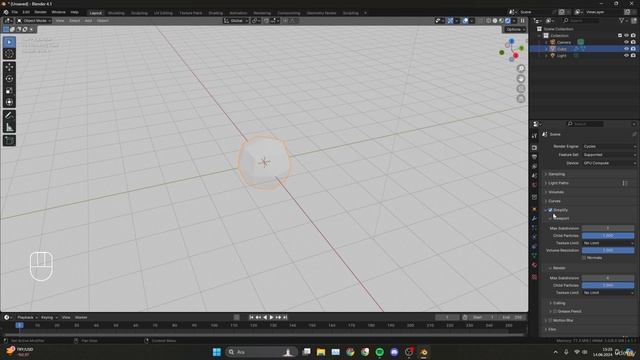Select the Move tool
Viewport: 640px width, 360px height.
click(9, 67)
